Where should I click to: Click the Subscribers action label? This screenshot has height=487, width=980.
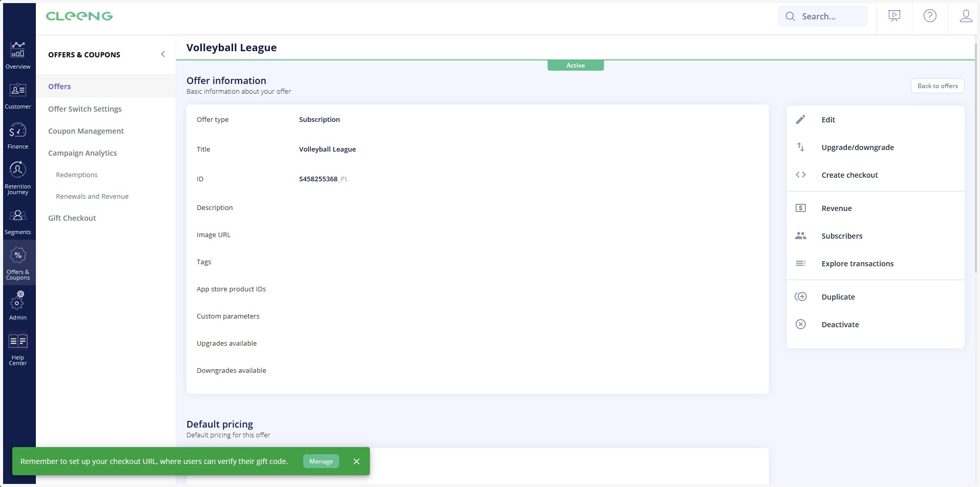[842, 236]
